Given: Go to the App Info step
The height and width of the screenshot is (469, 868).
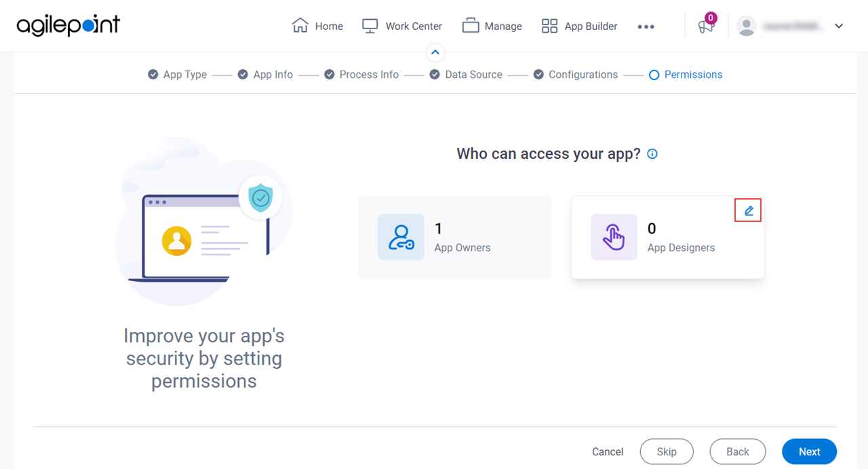Looking at the screenshot, I should click(x=265, y=75).
